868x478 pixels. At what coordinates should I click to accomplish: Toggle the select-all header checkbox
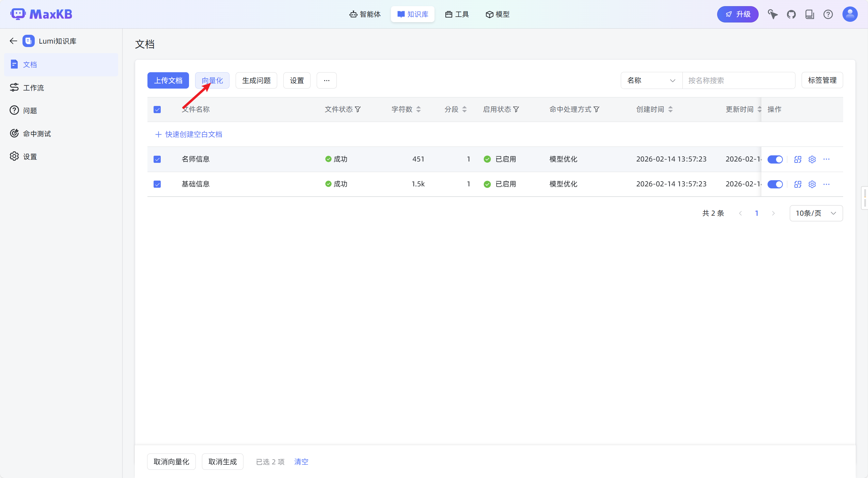tap(157, 109)
